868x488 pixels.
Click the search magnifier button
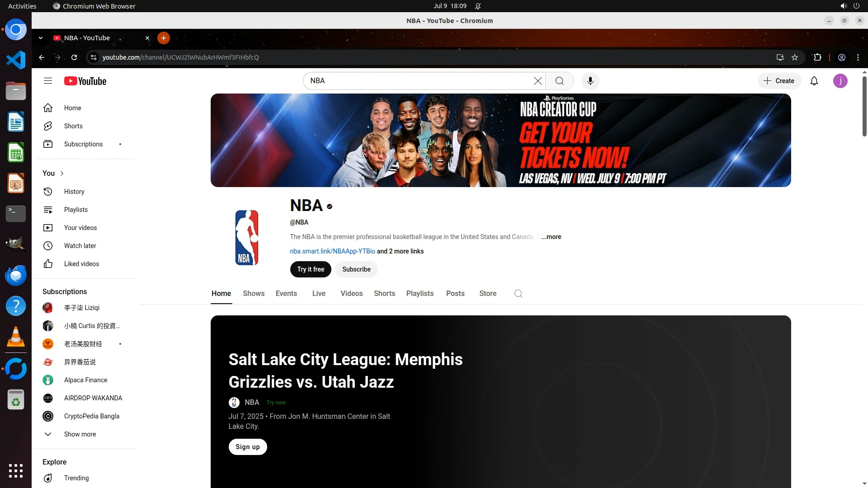(560, 81)
